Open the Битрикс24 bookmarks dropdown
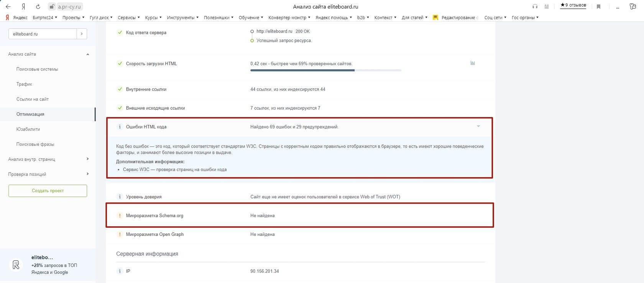Viewport: 644px width, 283px height. click(x=45, y=18)
